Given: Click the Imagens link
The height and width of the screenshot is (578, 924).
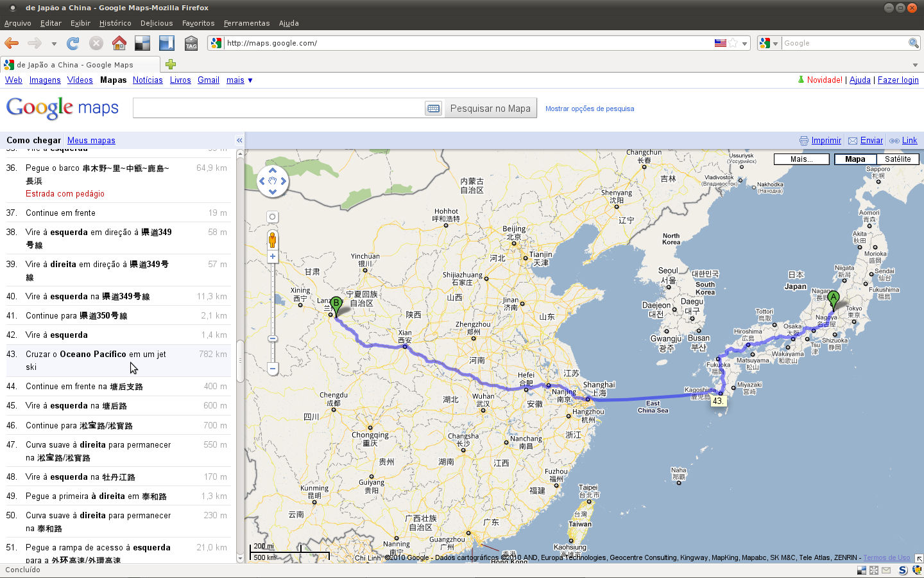Looking at the screenshot, I should pyautogui.click(x=45, y=80).
